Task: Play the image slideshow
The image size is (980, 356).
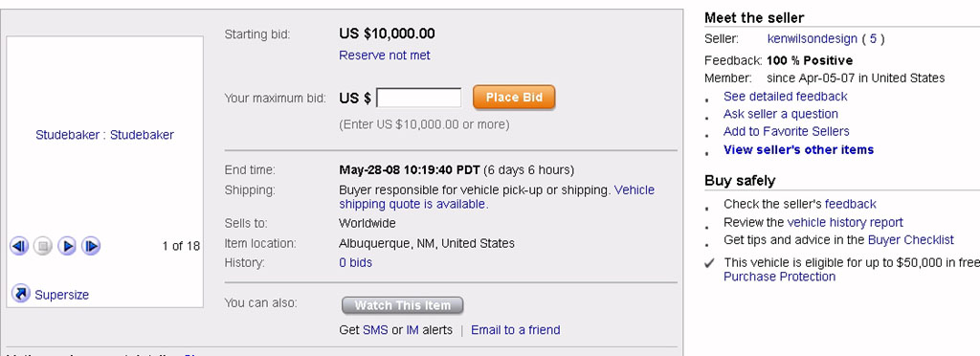Action: 67,246
